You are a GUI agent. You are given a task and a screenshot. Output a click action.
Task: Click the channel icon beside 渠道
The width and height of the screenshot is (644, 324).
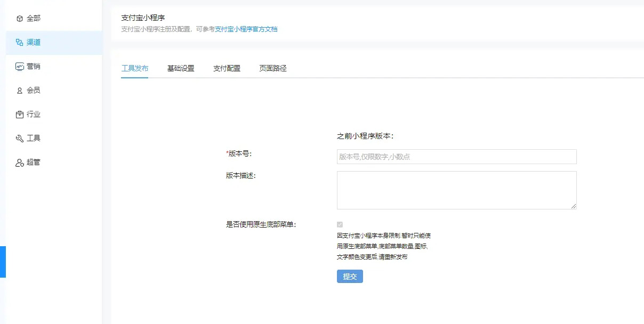(20, 43)
